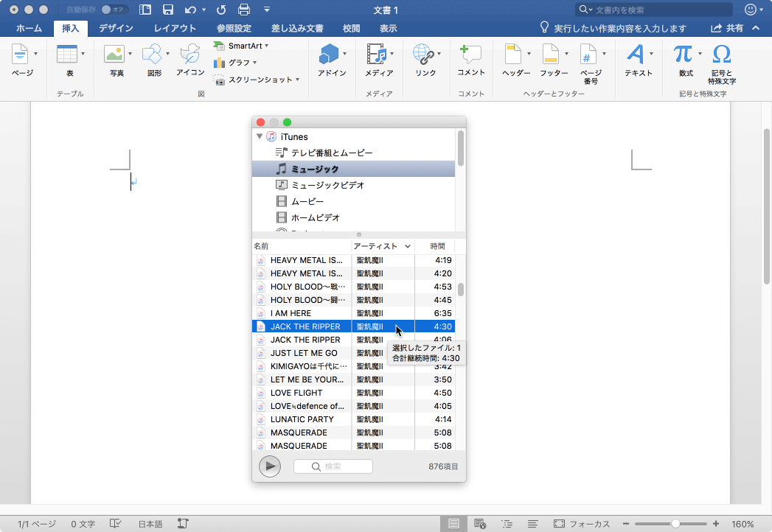Open the Screenshot dropdown arrow

[297, 80]
